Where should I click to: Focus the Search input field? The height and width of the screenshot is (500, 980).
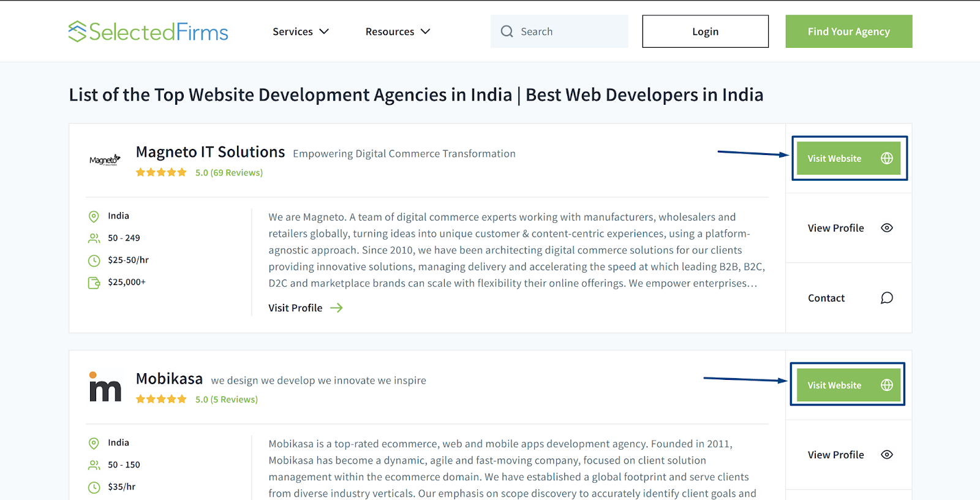559,31
